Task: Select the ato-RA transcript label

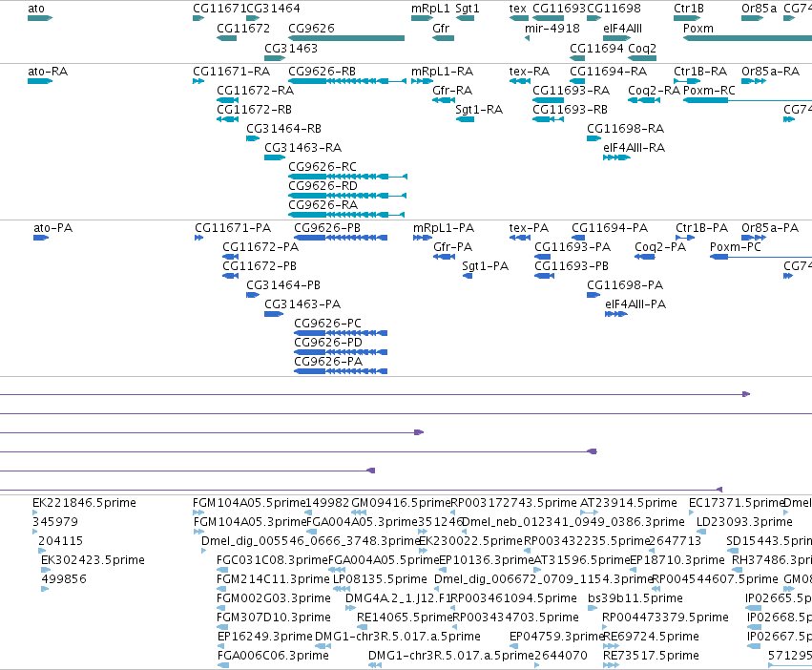Action: [48, 71]
